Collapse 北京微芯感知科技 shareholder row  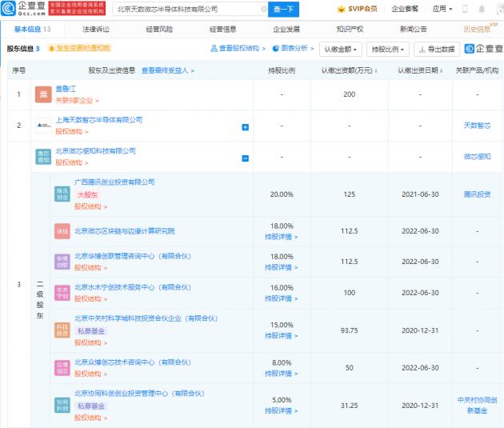(x=245, y=158)
